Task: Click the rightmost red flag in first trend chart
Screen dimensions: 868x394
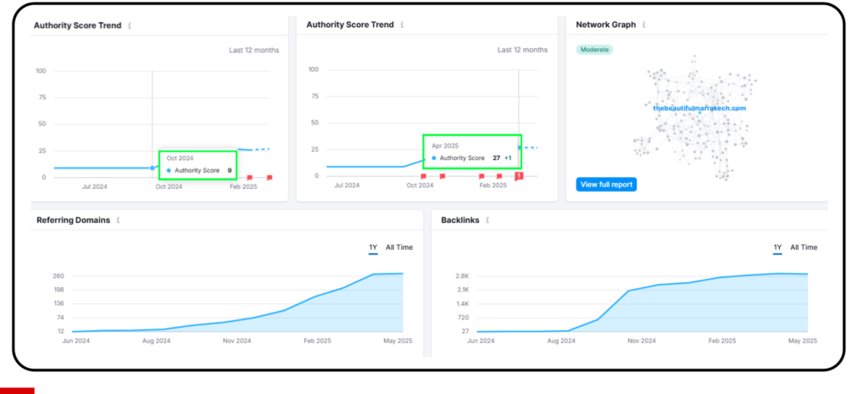Action: (x=270, y=178)
